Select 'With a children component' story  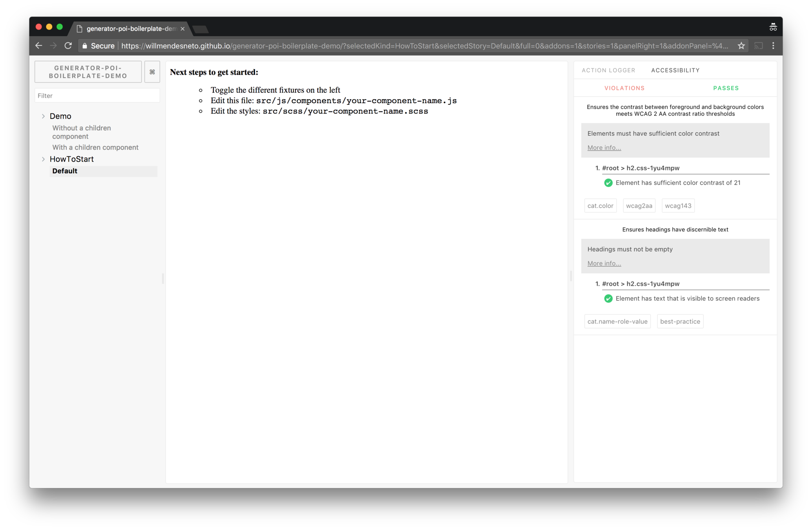click(95, 147)
